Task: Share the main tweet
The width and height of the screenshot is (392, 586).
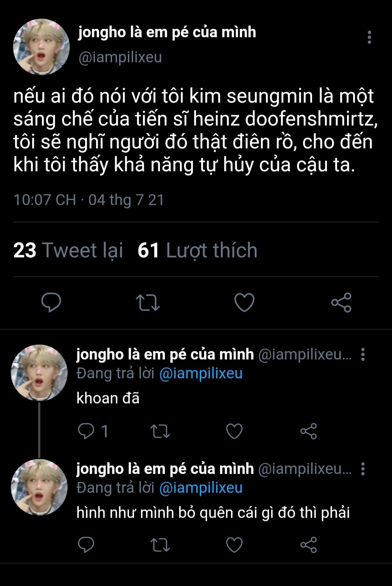Action: 341,302
